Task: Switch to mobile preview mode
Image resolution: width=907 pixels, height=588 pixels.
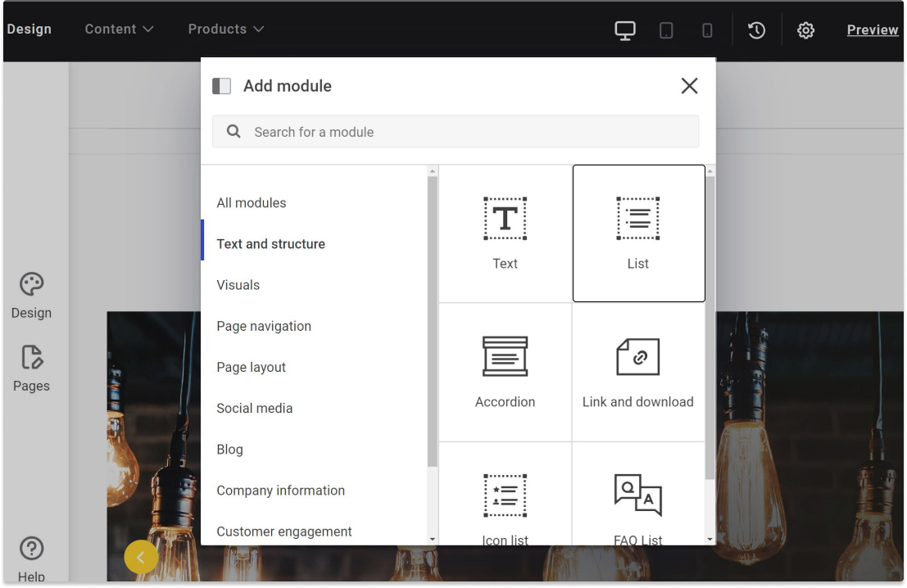Action: click(705, 29)
